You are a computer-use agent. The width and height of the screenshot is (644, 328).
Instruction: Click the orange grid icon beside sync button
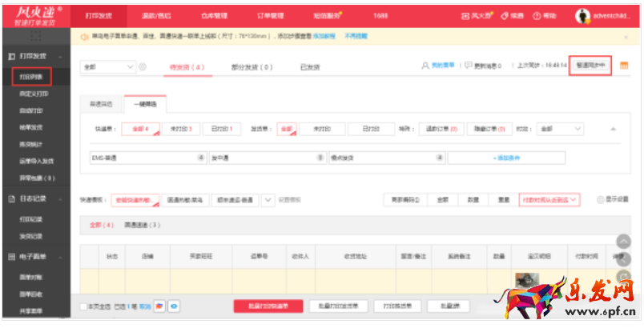(624, 66)
